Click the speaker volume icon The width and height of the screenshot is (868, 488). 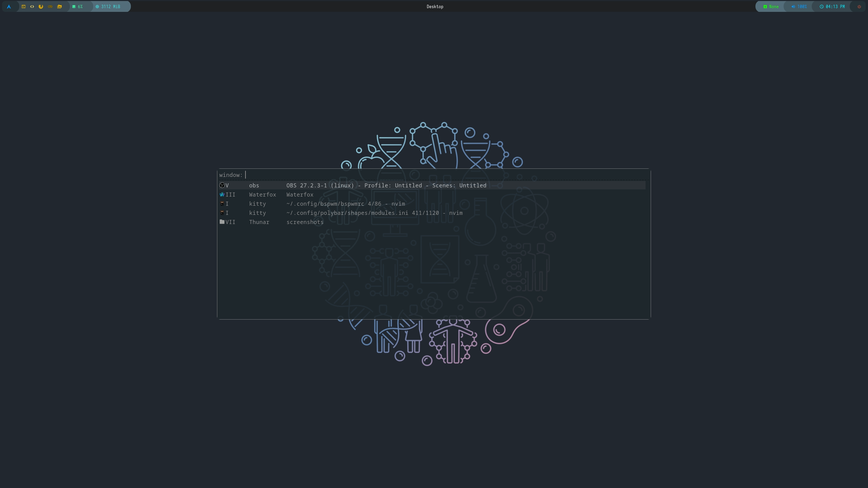[793, 6]
